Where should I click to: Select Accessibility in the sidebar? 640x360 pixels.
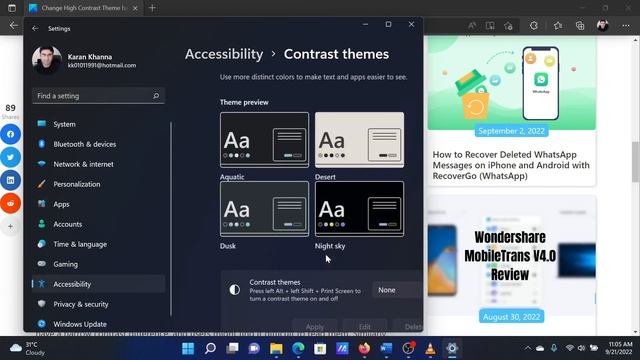[x=98, y=284]
